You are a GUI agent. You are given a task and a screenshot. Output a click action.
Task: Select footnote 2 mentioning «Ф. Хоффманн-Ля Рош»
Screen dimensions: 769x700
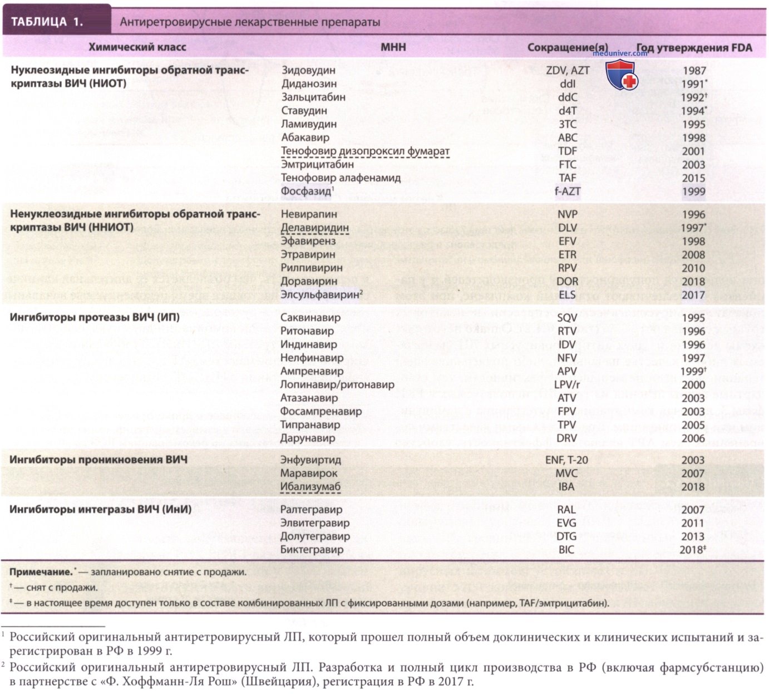click(x=383, y=675)
